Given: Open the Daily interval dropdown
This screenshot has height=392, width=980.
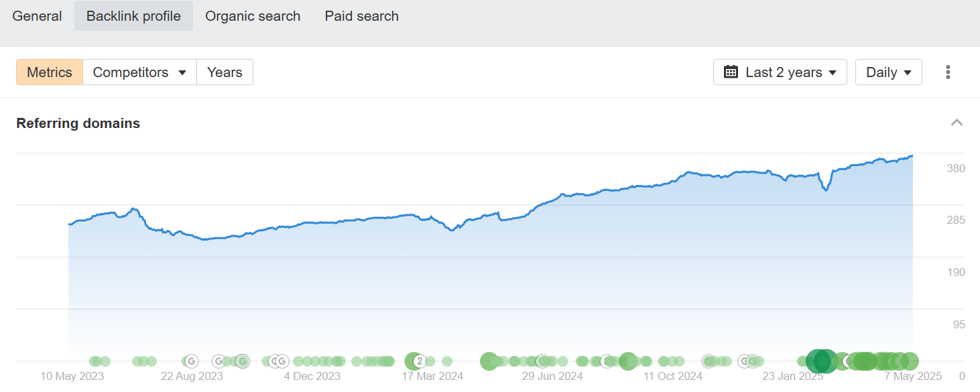Looking at the screenshot, I should 889,72.
